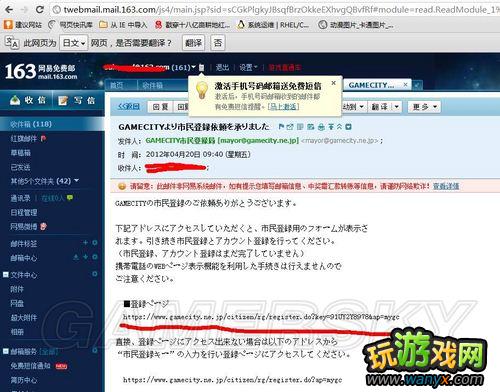
Task: Click the green chat bubble icon by 在线0人
Action: point(70,198)
